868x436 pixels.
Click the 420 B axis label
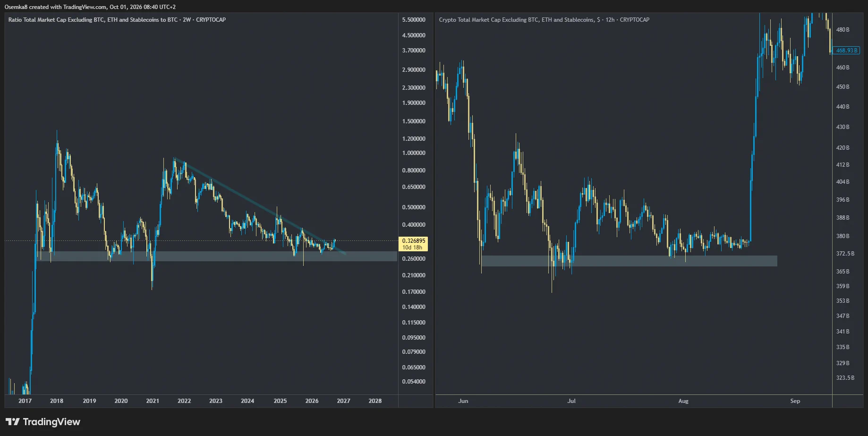click(843, 148)
